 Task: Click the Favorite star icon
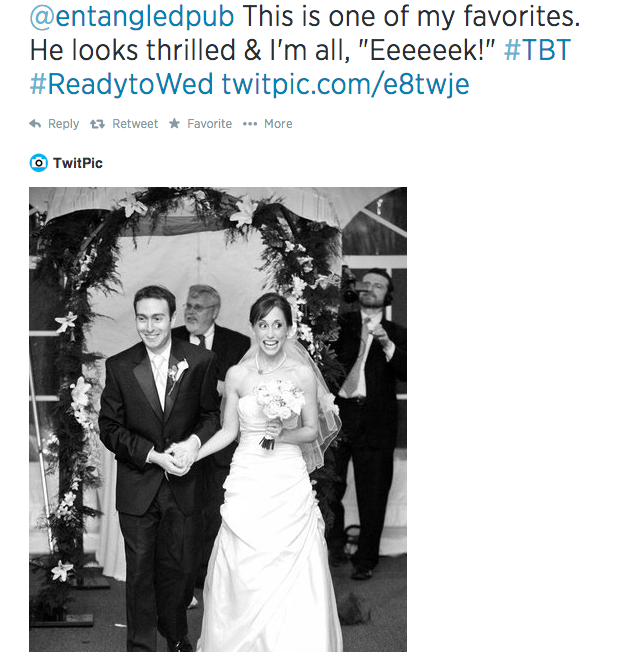point(174,124)
